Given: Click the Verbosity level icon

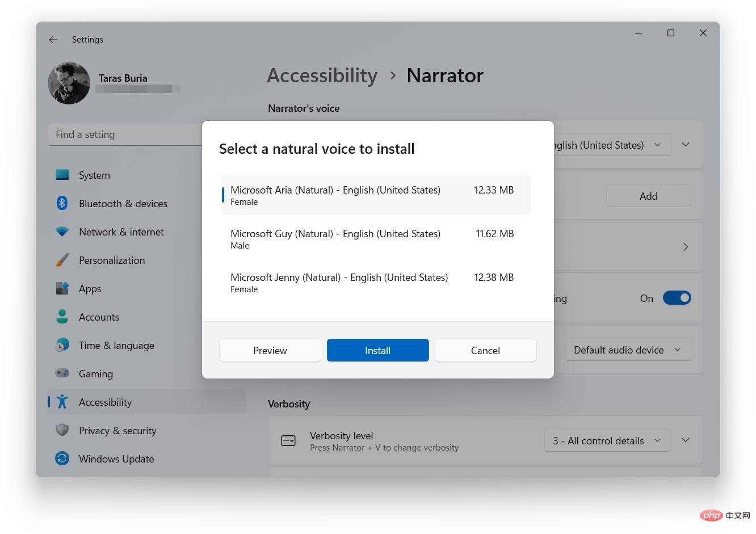Looking at the screenshot, I should (288, 441).
